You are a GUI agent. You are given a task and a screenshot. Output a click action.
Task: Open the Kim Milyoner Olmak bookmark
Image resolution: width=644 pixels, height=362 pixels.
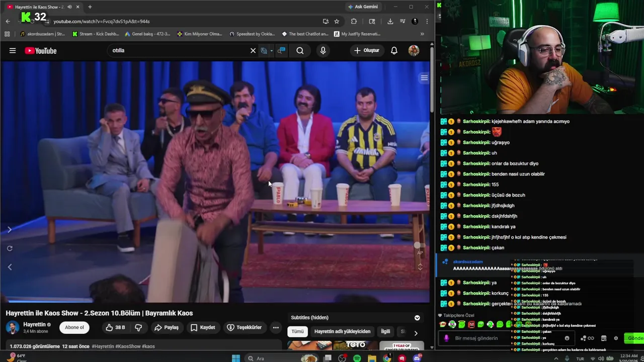click(x=200, y=34)
